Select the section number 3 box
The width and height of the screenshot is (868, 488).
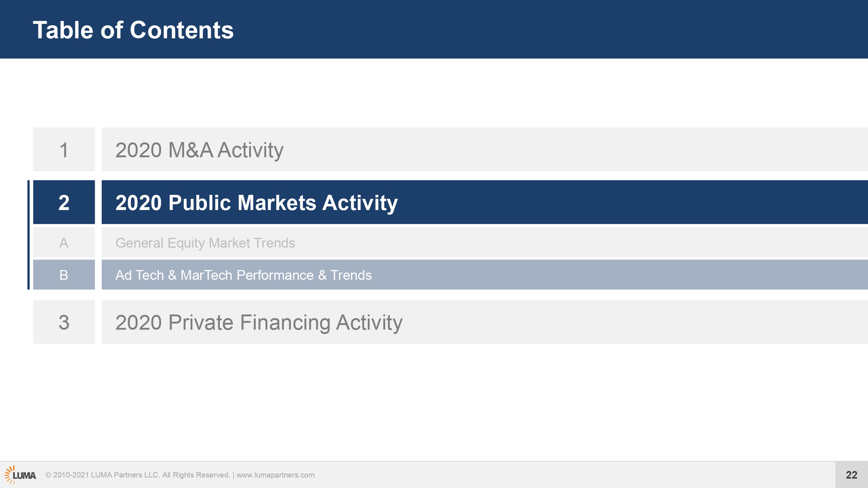pos(64,322)
